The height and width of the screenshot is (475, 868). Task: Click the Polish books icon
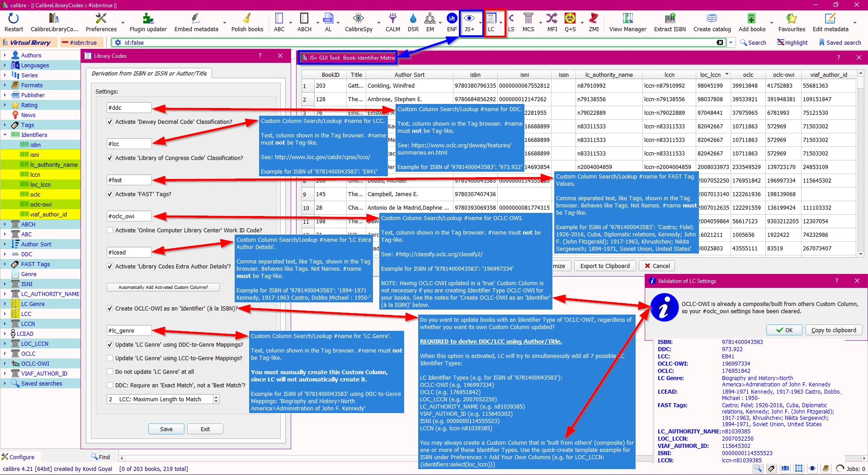[247, 19]
